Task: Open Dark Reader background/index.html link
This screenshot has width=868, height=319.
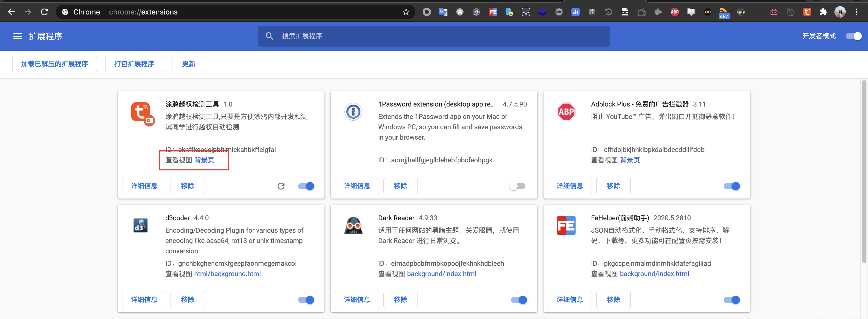Action: 441,274
